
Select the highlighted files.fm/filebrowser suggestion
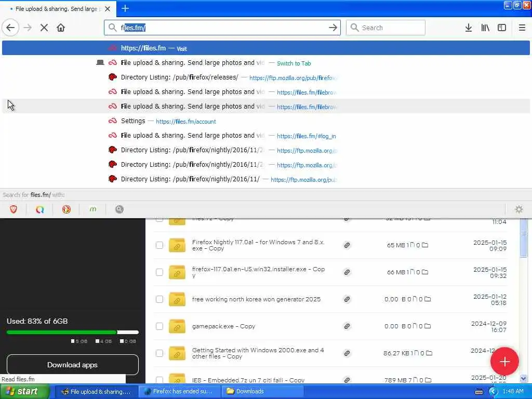(265, 107)
